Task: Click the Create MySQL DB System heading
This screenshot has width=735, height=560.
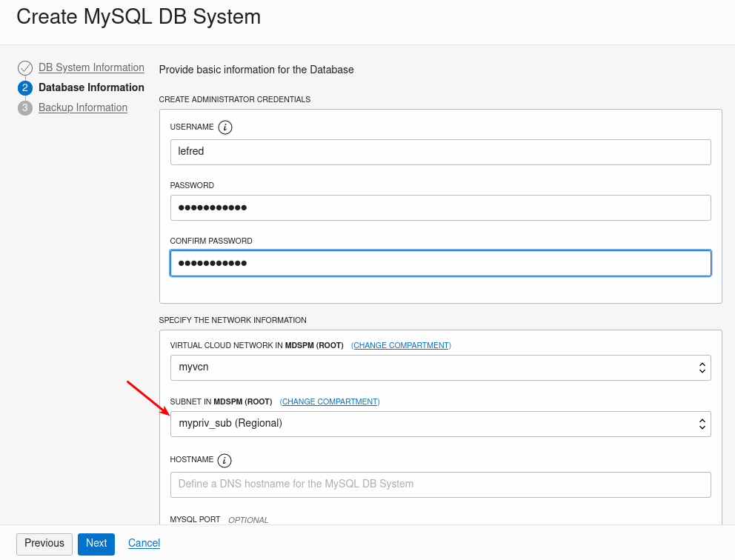Action: pos(139,17)
